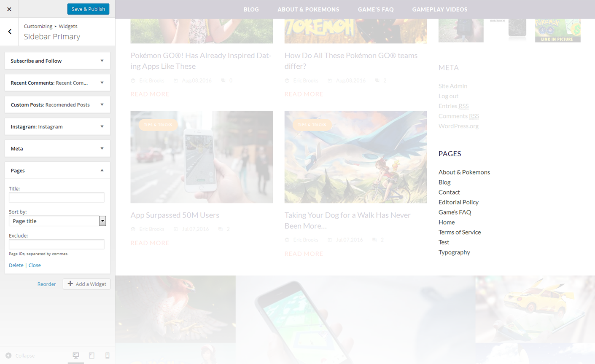Switch to mobile preview device icon

(x=107, y=356)
